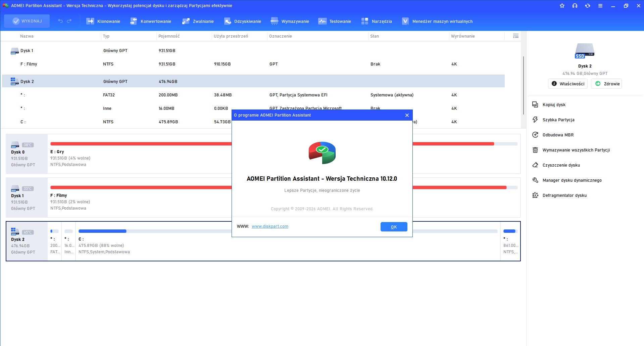Click the WYKONAJ apply button
The width and height of the screenshot is (644, 346).
(x=27, y=21)
